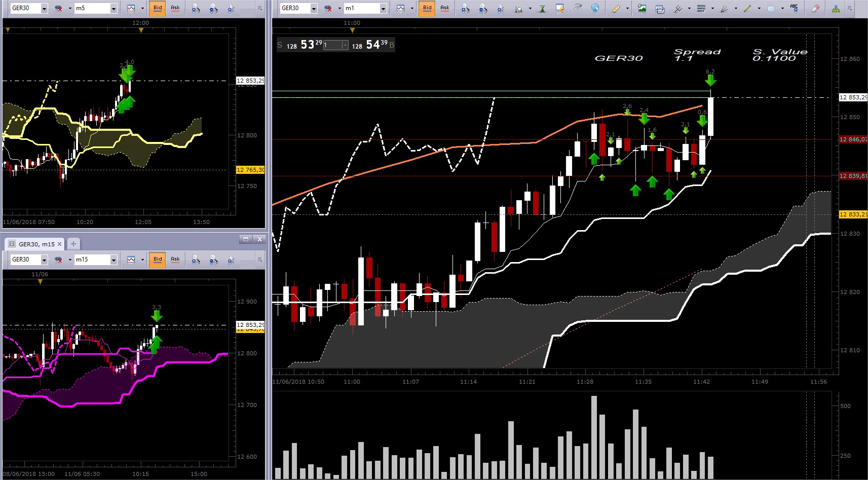Screen dimensions: 868x480
Task: Select Fibonacci retracement lines tool
Action: click(701, 8)
